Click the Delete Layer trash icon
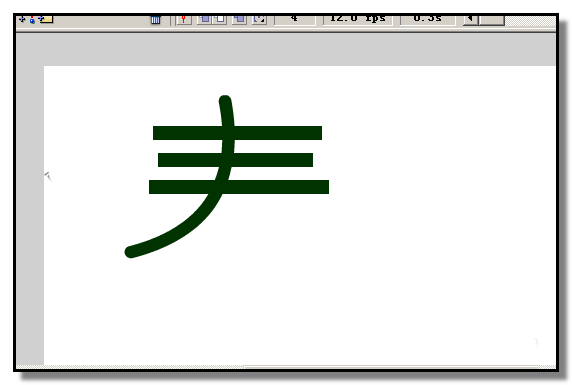 [155, 20]
